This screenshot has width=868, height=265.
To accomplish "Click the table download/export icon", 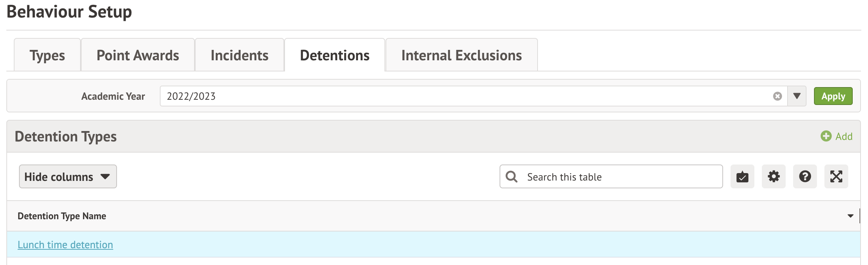I will click(742, 176).
